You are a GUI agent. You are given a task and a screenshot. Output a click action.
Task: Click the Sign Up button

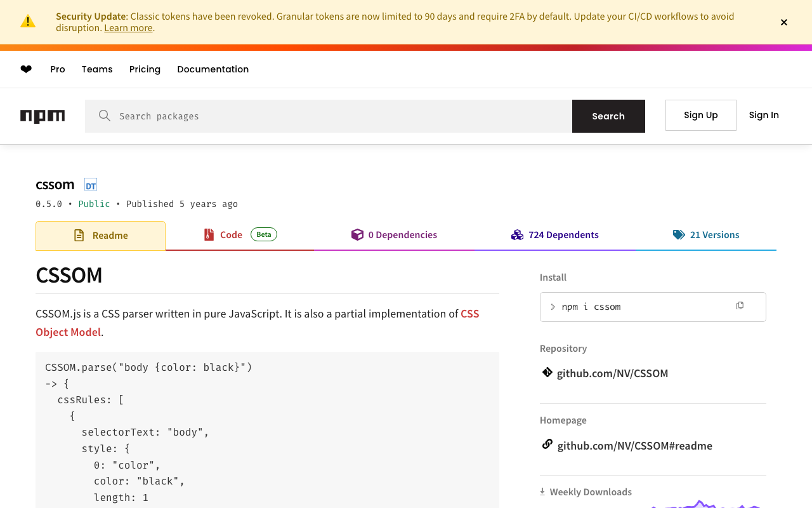(700, 115)
